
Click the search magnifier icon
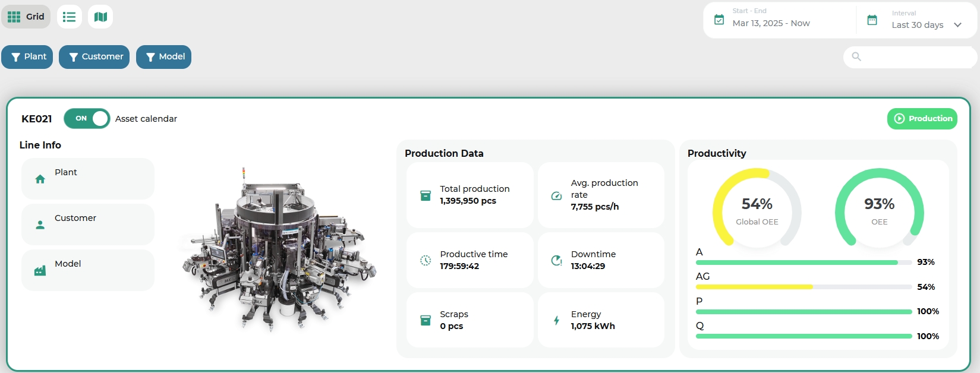click(856, 56)
